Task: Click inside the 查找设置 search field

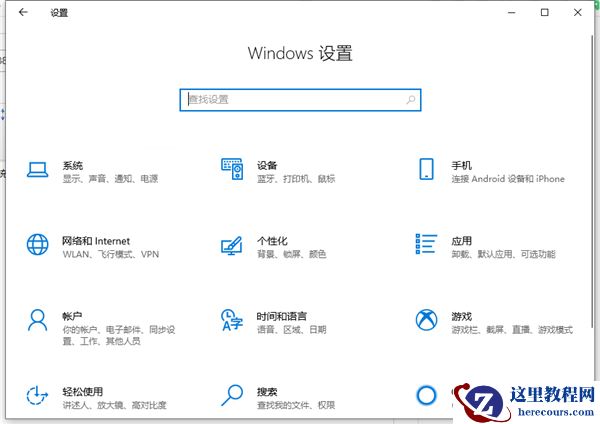Action: click(x=300, y=100)
